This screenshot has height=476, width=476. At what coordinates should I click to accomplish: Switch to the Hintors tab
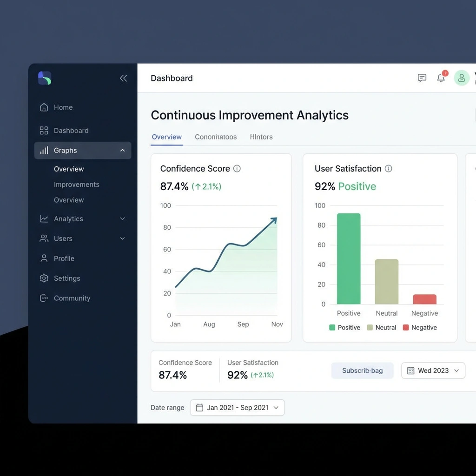pyautogui.click(x=261, y=137)
